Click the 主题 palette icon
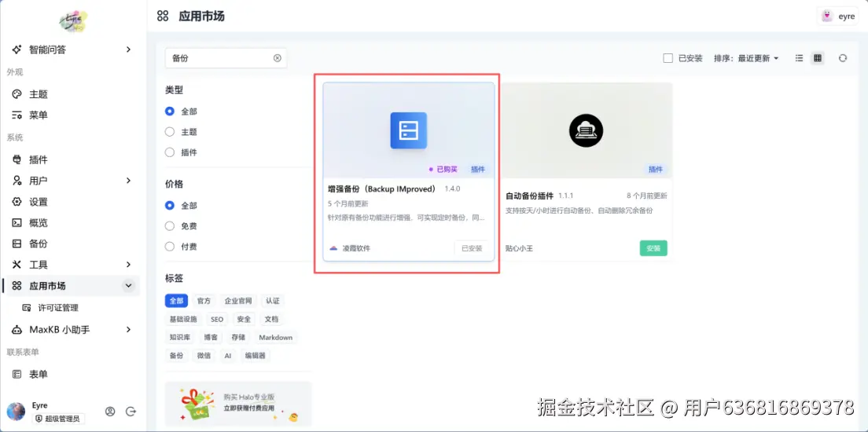868x432 pixels. 17,94
